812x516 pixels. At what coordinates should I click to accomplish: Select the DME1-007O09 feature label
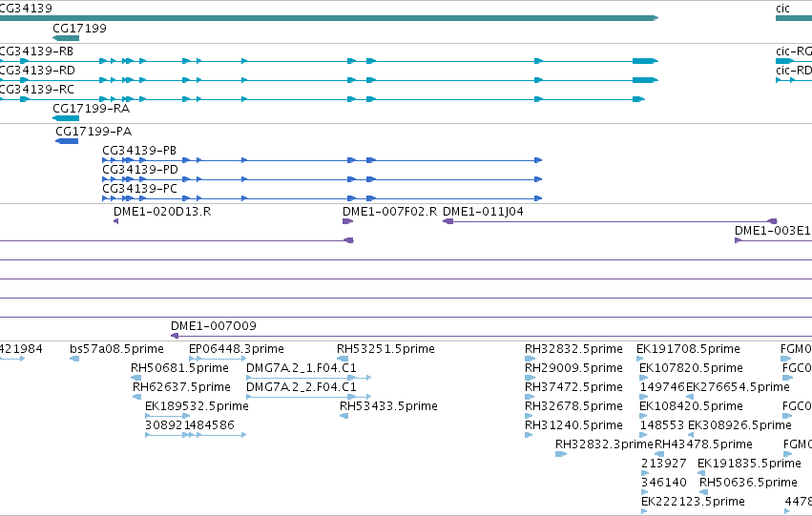pos(214,326)
